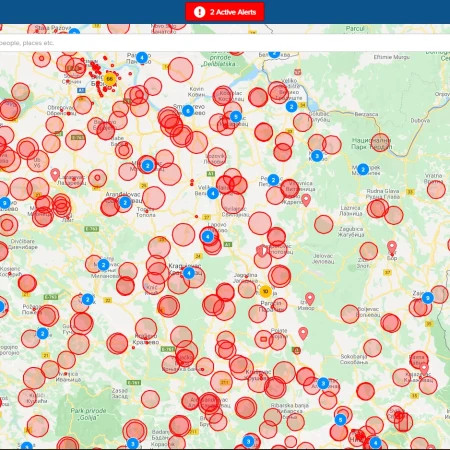Click the blue cluster 4 on Kragujevac
This screenshot has width=450, height=450.
click(189, 273)
